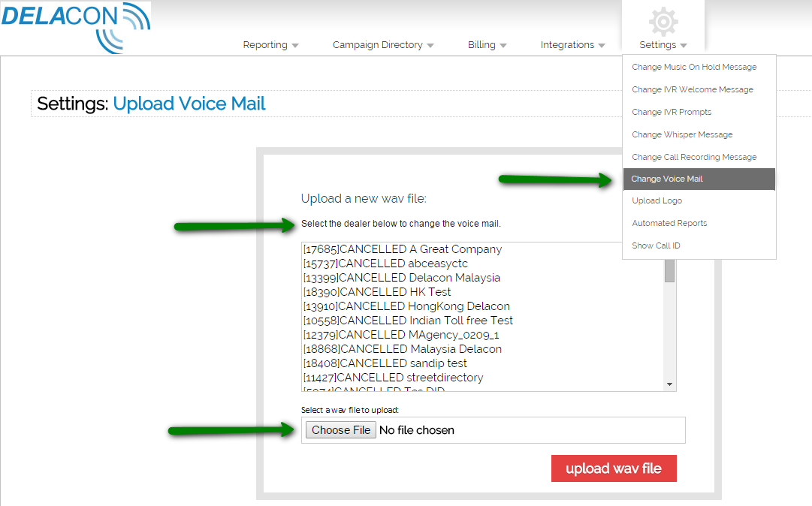This screenshot has width=812, height=506.
Task: Select Change Music On Hold Message
Action: coord(699,67)
